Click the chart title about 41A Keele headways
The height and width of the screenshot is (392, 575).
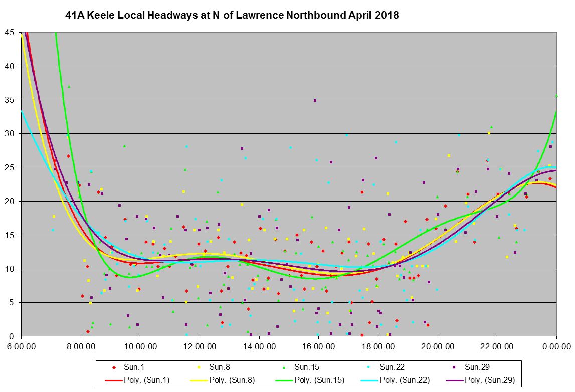coord(232,16)
